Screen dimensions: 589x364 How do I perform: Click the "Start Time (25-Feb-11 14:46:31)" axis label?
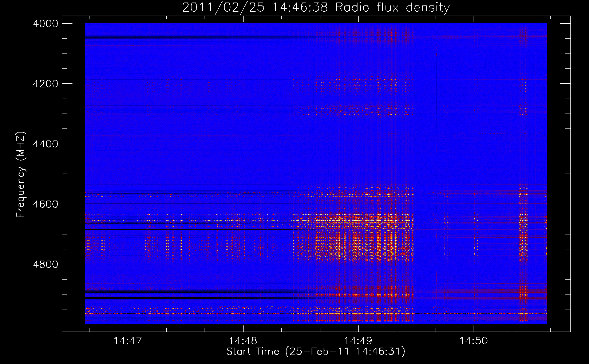click(316, 352)
